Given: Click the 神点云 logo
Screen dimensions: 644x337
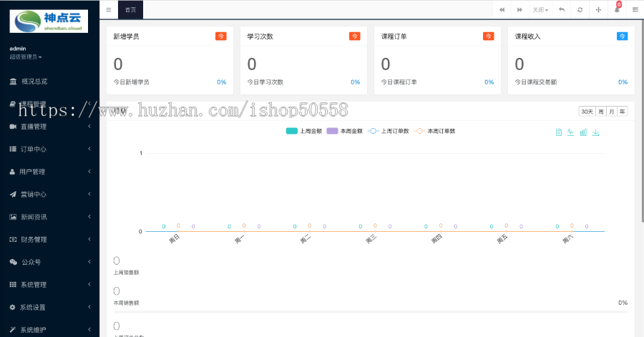Looking at the screenshot, I should 49,21.
